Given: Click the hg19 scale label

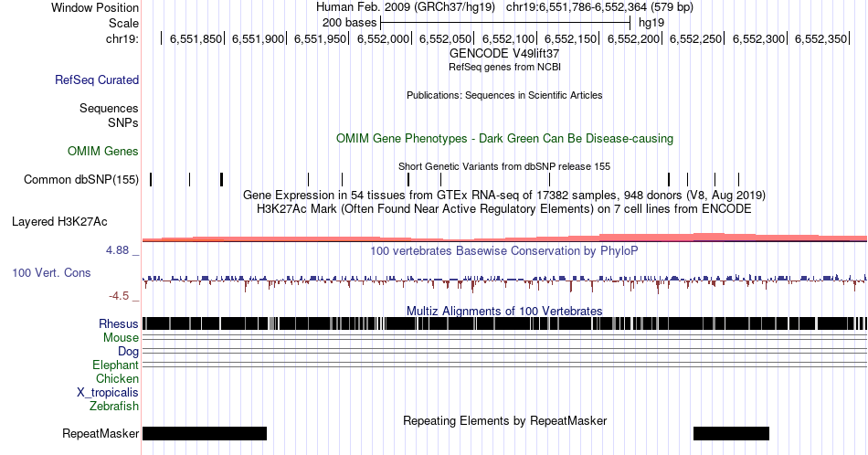Looking at the screenshot, I should click(651, 23).
